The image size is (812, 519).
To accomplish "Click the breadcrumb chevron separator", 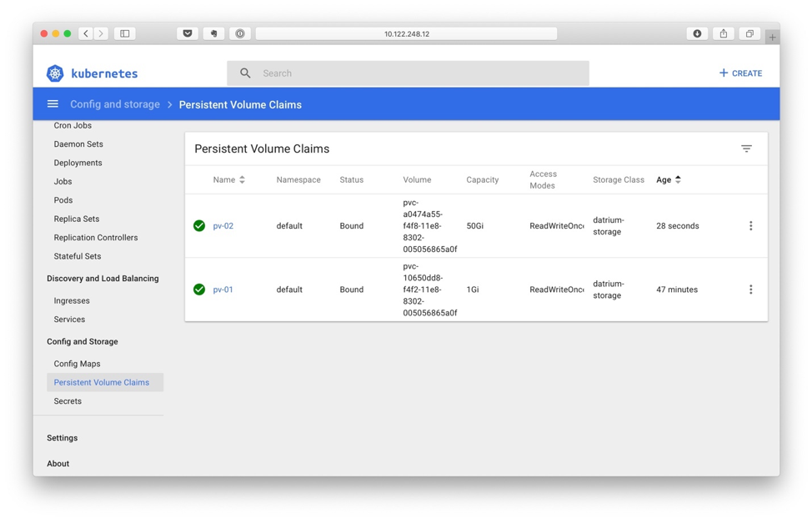I will 169,105.
